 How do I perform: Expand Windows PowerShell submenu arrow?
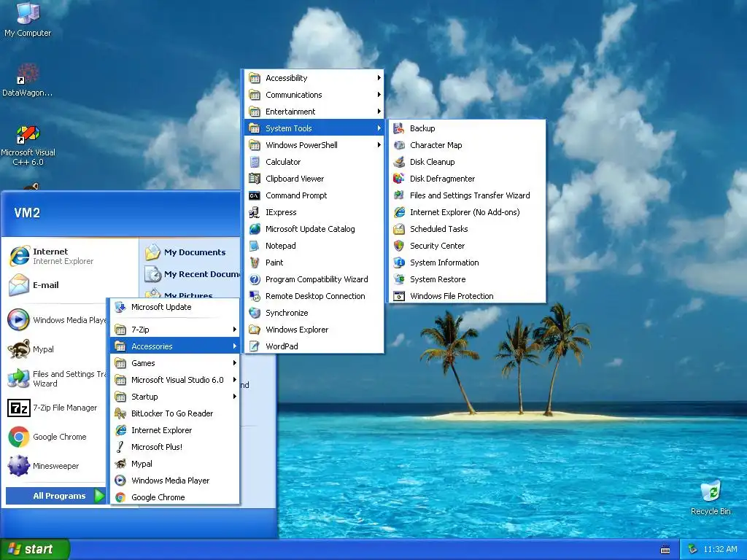point(379,145)
